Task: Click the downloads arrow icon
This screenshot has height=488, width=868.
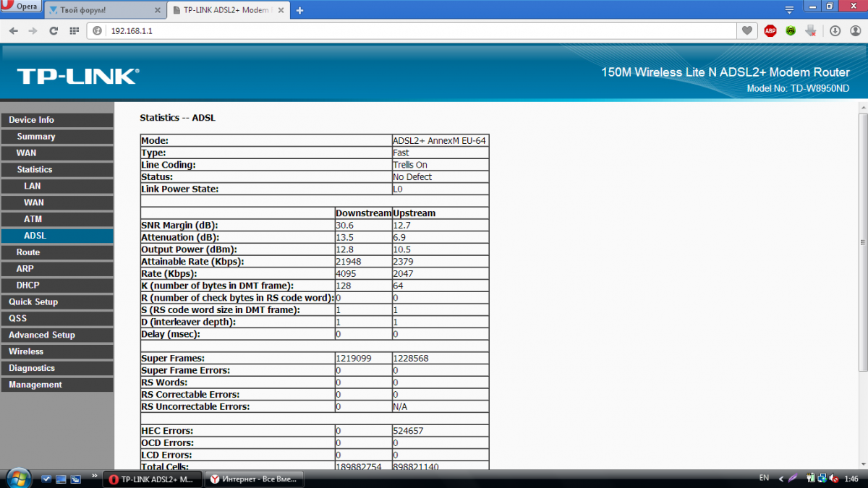Action: [835, 31]
